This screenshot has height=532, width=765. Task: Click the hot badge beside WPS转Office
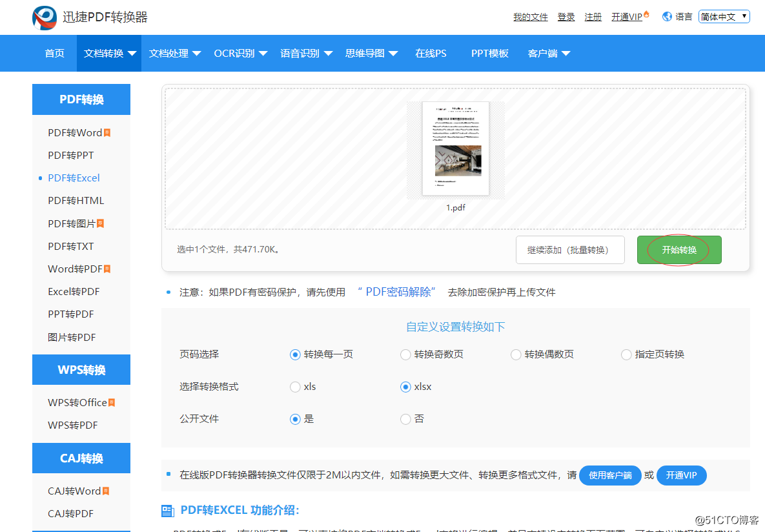click(x=112, y=403)
